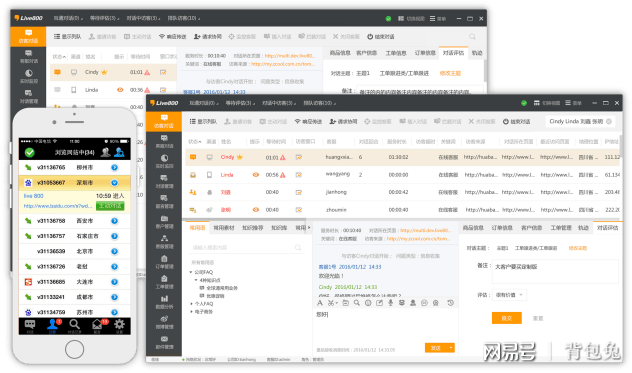Screen dimensions: 632x373
Task: Click the orange submit button in evaluation panel
Action: [x=507, y=318]
